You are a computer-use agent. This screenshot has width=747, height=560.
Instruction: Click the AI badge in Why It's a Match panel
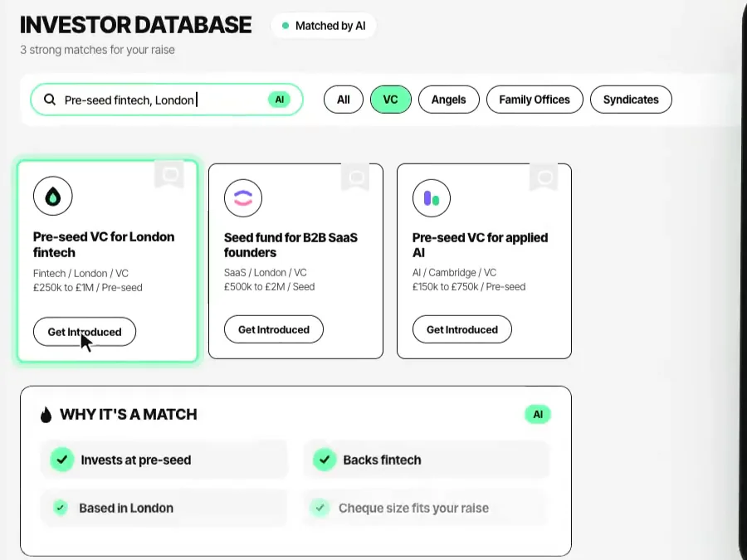pos(538,415)
